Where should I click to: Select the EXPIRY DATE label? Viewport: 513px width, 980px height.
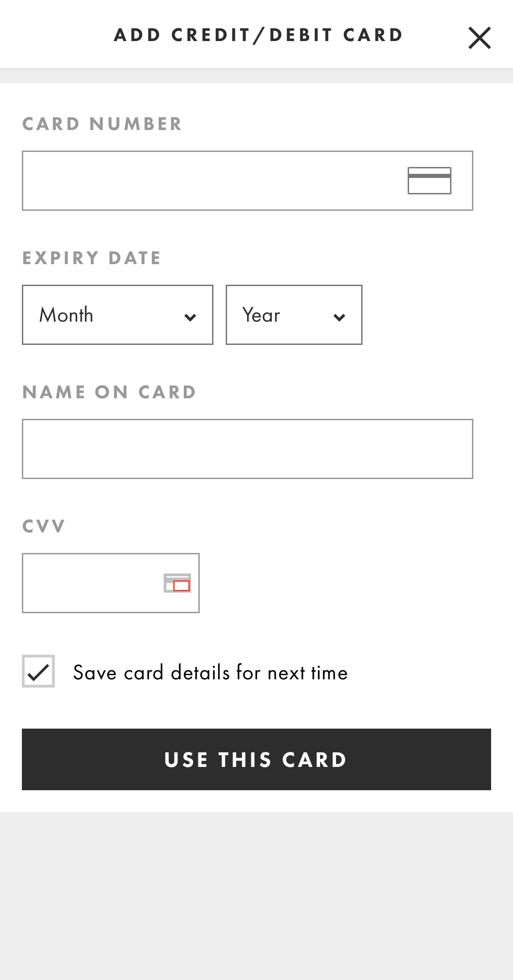92,258
